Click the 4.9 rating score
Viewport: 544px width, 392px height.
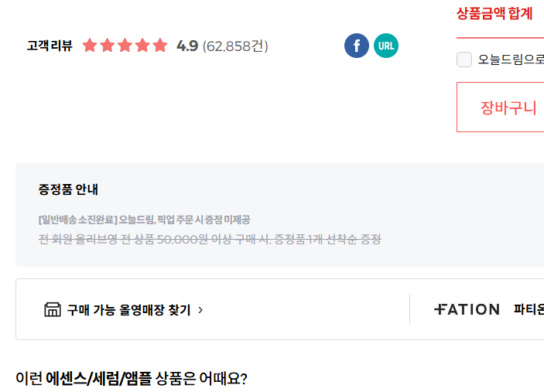187,46
